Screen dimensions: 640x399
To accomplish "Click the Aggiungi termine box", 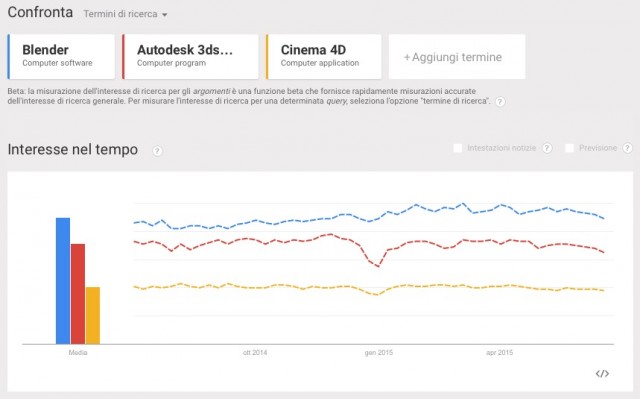I will click(x=457, y=57).
